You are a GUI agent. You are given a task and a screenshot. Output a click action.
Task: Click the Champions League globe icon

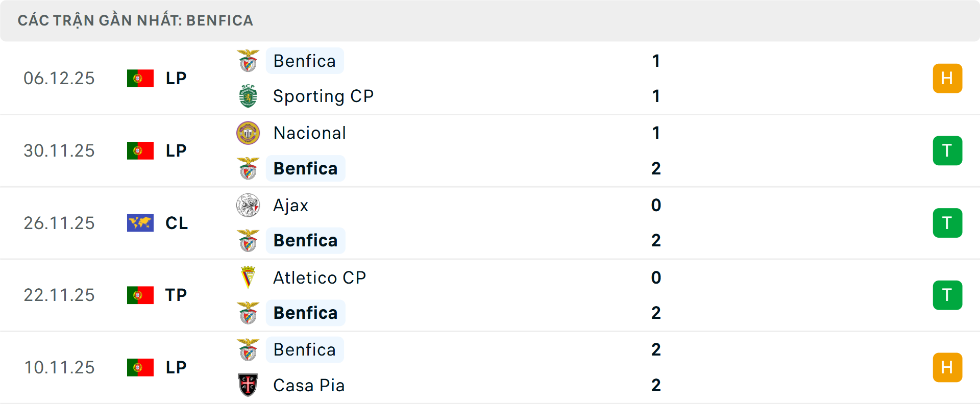(140, 223)
